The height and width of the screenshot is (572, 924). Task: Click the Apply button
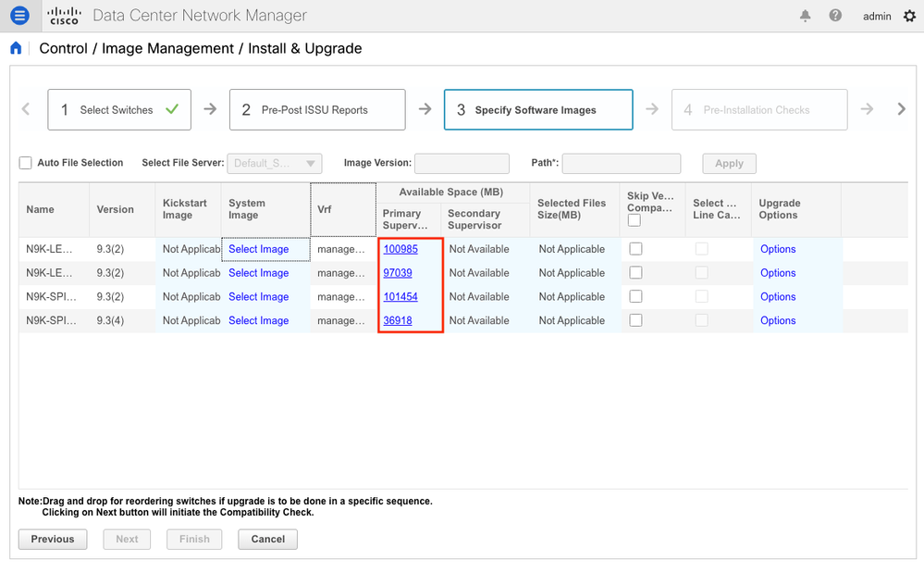tap(729, 163)
